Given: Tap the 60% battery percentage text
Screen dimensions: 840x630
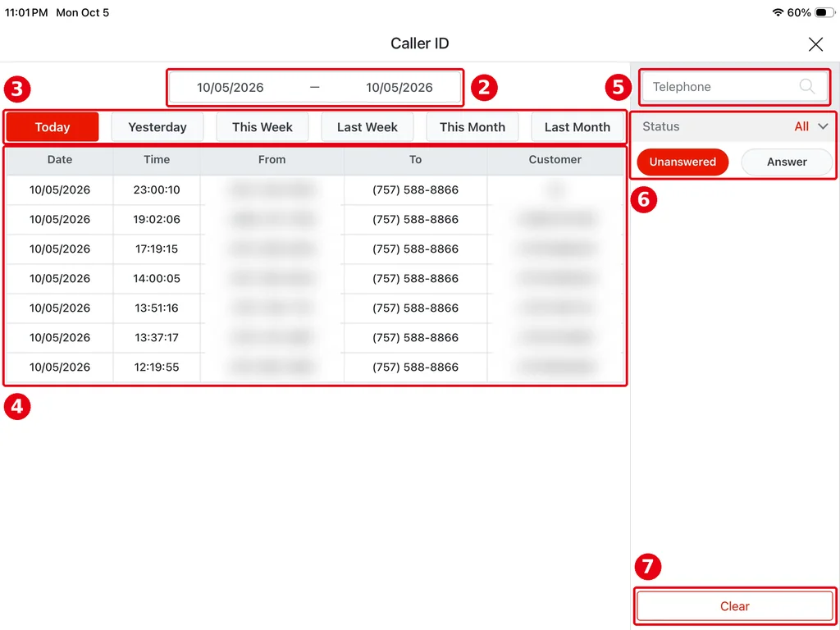Looking at the screenshot, I should 799,12.
